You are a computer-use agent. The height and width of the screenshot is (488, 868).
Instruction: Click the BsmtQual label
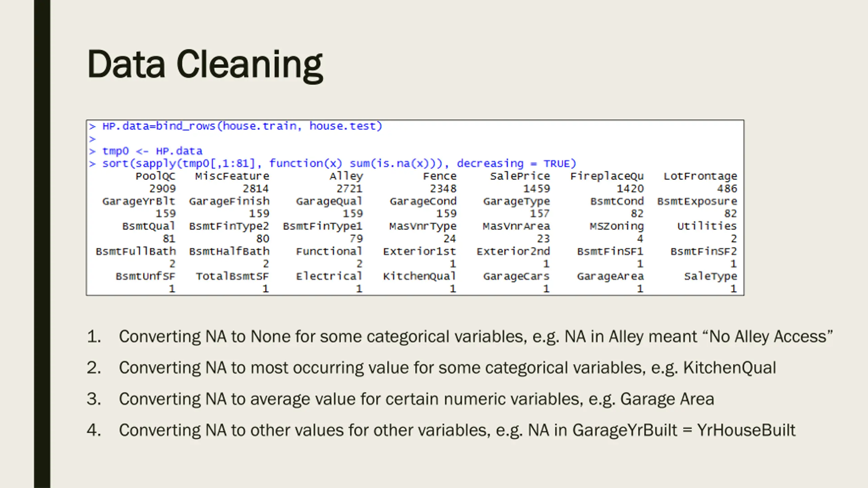[x=149, y=226]
